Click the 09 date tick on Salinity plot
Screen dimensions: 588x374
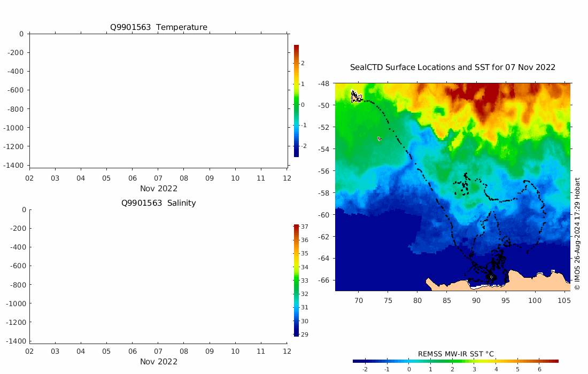210,352
